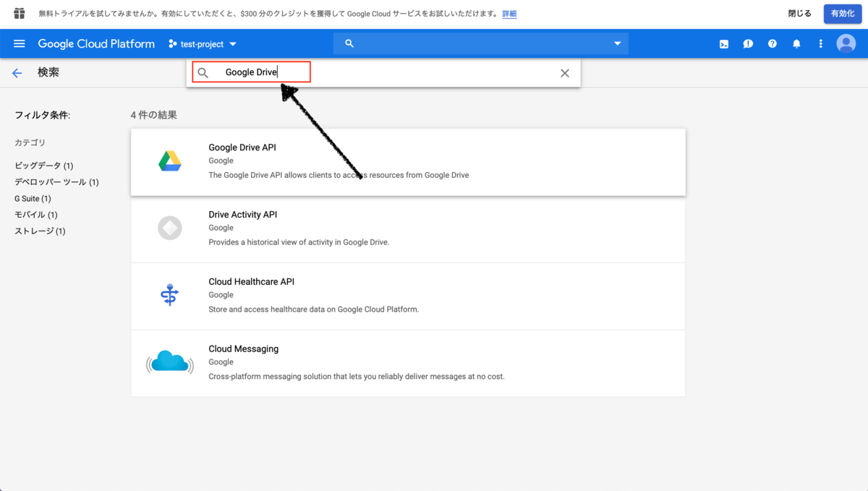
Task: Click 'Provides a historical view' description
Action: click(x=299, y=242)
